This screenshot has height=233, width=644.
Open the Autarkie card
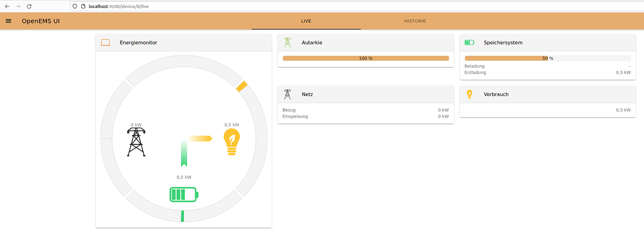(x=365, y=50)
